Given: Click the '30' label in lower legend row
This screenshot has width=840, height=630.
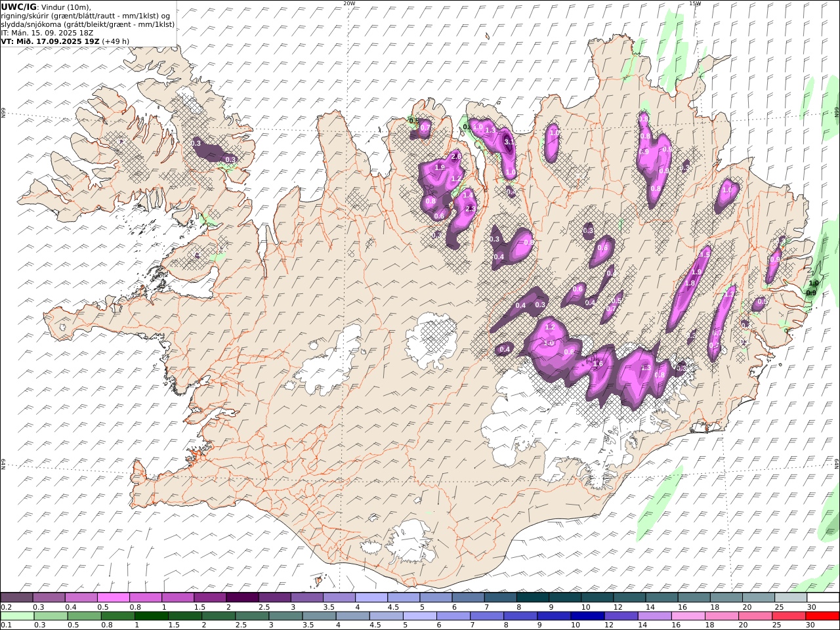Looking at the screenshot, I should tap(811, 625).
